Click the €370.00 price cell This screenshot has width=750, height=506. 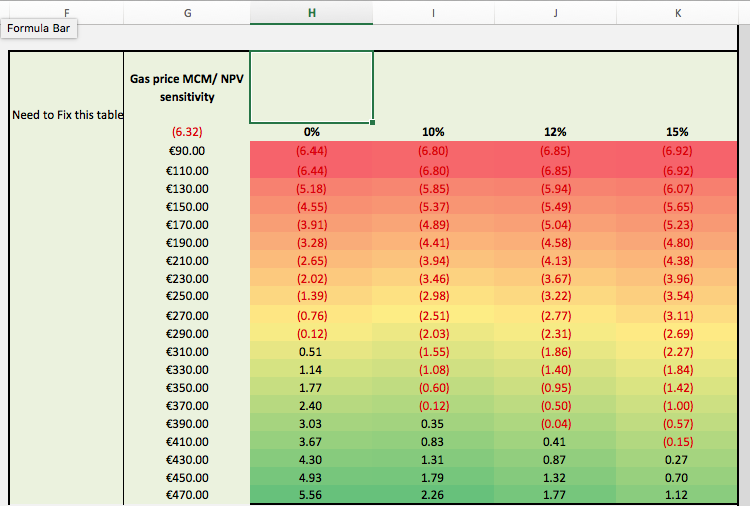pos(187,406)
